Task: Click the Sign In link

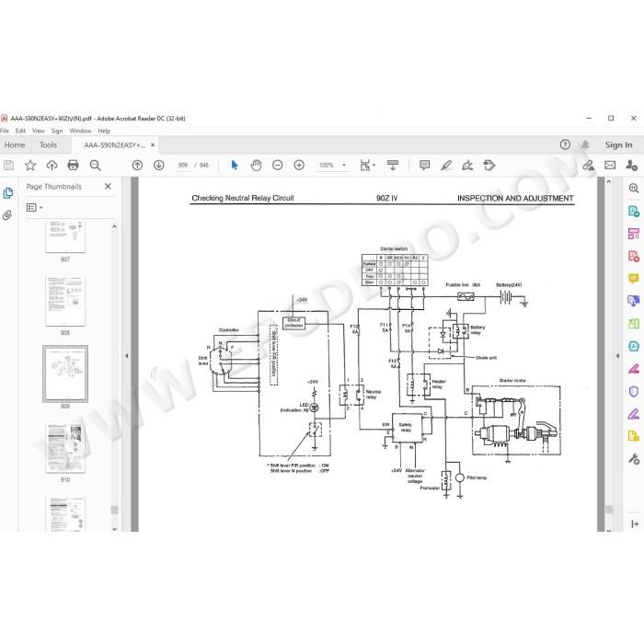Action: click(618, 144)
